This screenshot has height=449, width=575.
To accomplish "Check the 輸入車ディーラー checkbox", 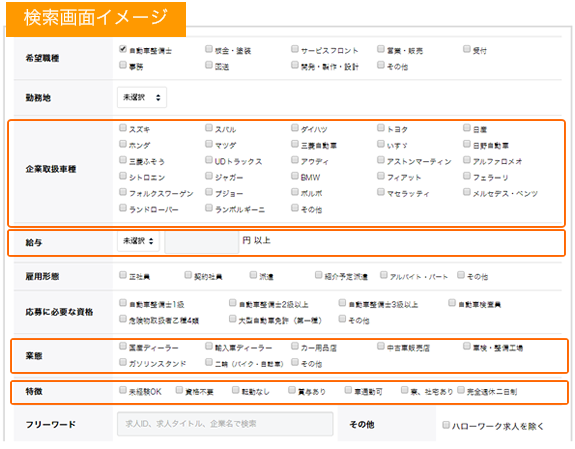I will tap(209, 347).
